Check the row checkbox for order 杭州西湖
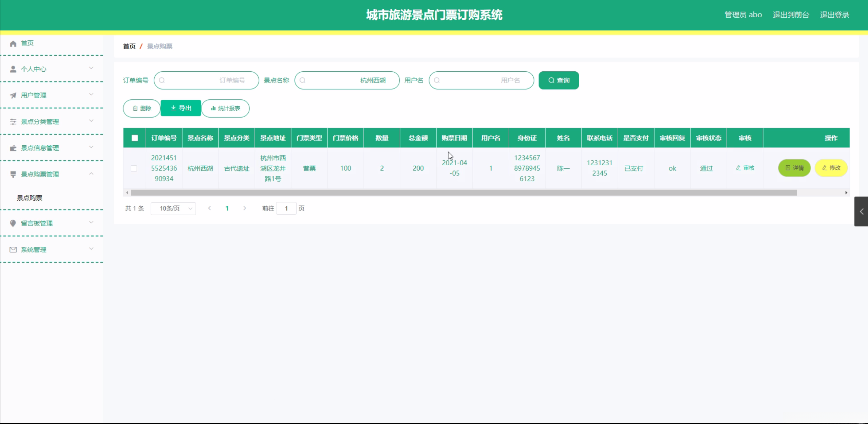This screenshot has width=868, height=424. (x=134, y=168)
